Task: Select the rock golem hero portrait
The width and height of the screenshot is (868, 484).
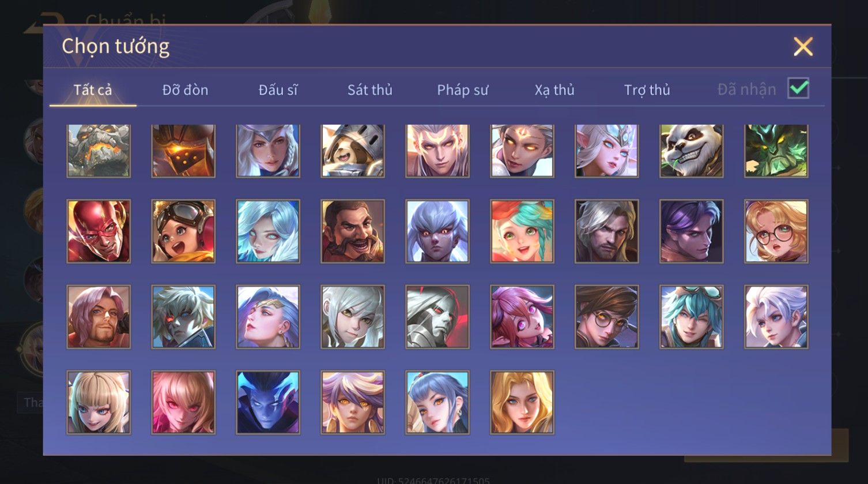Action: tap(99, 151)
